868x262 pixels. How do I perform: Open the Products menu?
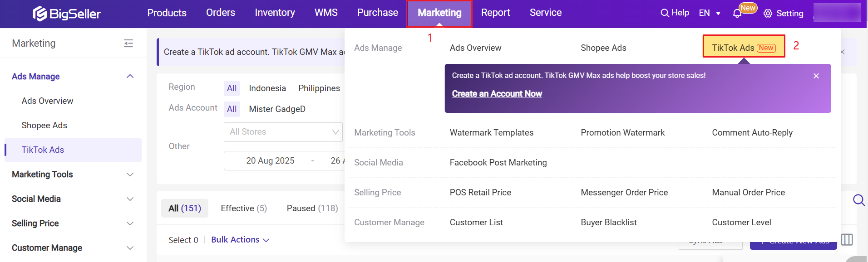[x=167, y=13]
